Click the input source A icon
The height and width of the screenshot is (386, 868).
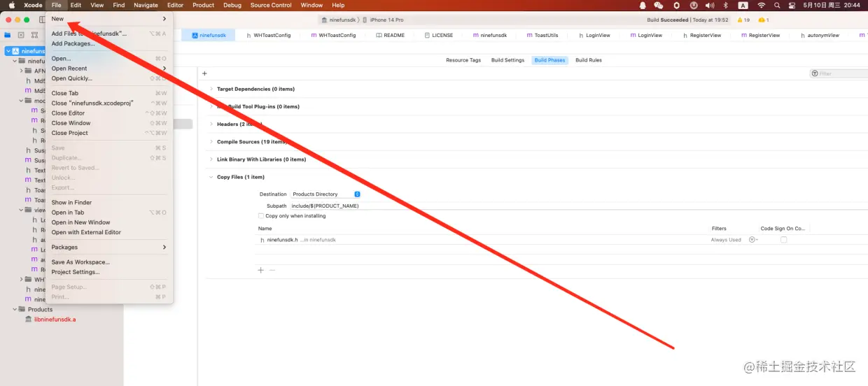point(743,5)
